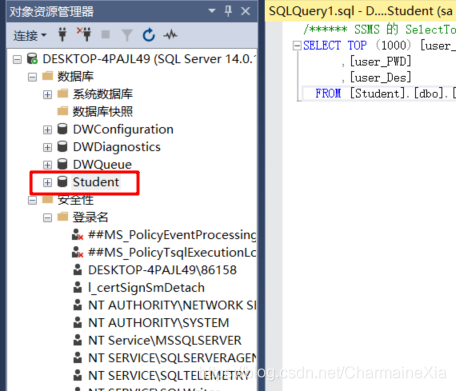Screen dimensions: 456x391
Task: Click the disconnect plug icon with red X
Action: point(84,34)
